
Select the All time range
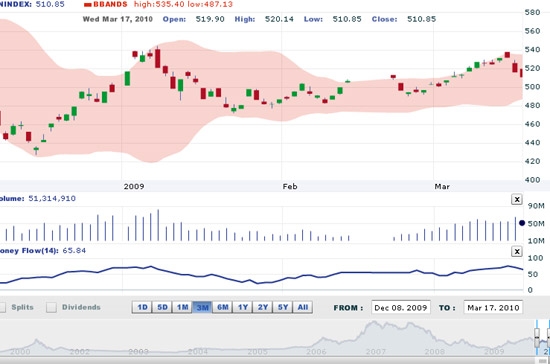tap(303, 307)
